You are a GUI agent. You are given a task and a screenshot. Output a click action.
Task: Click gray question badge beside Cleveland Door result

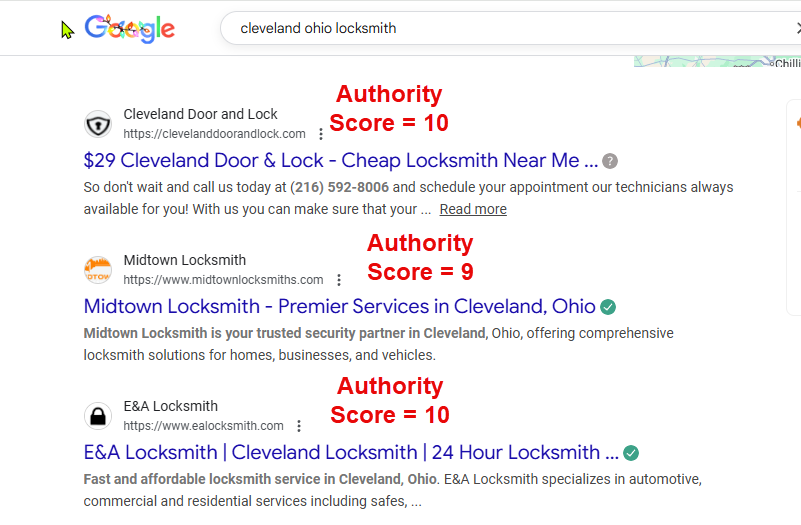click(x=610, y=161)
